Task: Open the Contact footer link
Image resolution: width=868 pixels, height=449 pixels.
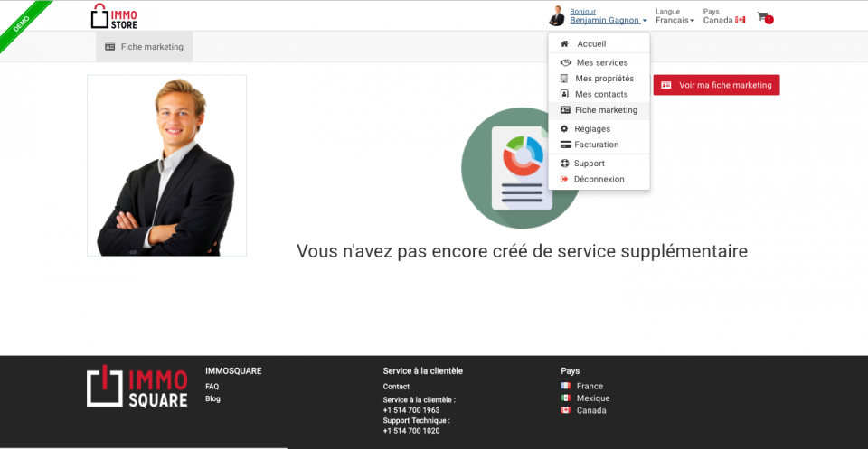Action: pyautogui.click(x=396, y=387)
